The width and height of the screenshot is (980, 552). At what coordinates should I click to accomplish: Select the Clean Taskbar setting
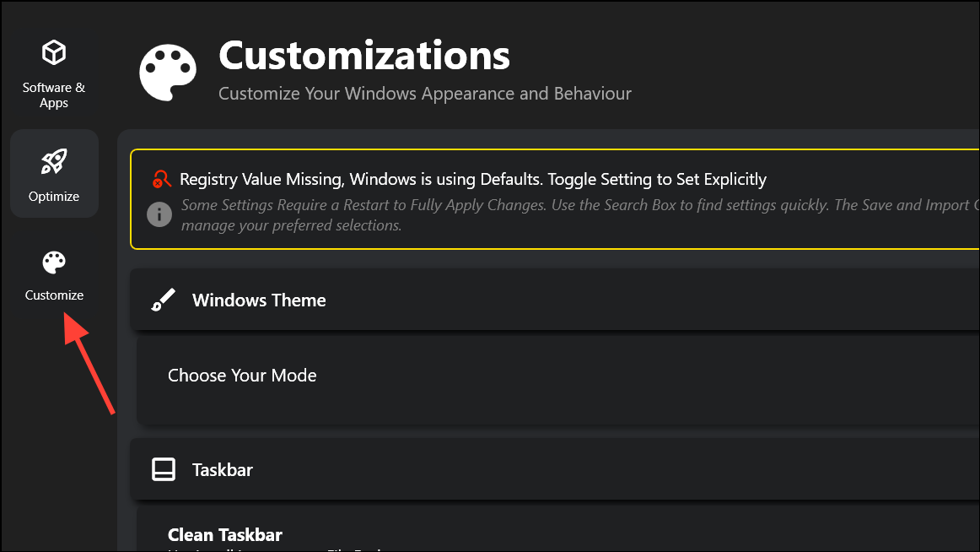tap(225, 535)
